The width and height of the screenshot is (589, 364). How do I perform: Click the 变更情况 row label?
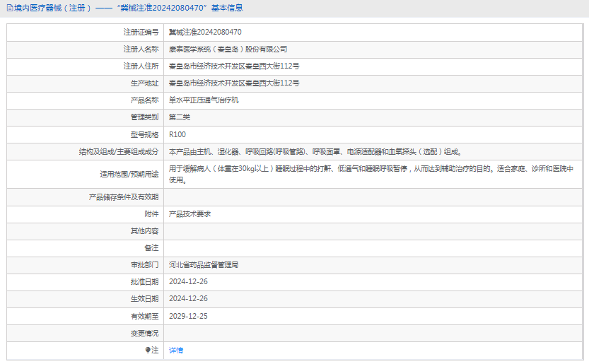pos(145,333)
